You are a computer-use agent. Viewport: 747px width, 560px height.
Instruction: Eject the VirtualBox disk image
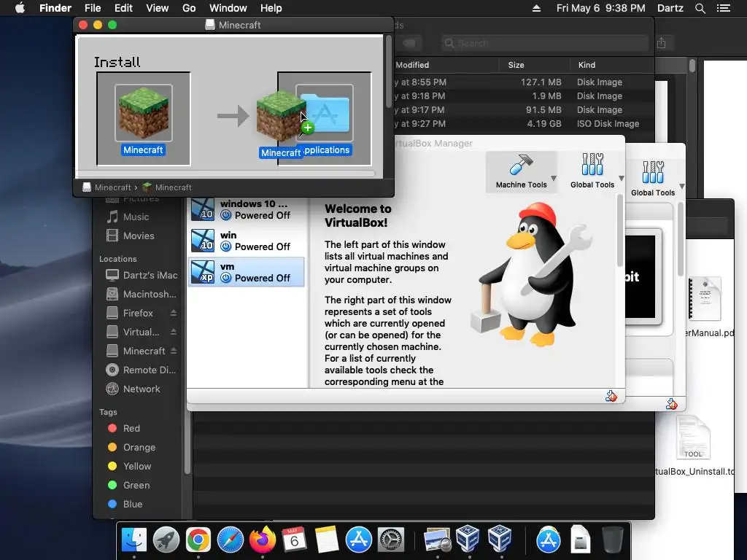[x=174, y=332]
